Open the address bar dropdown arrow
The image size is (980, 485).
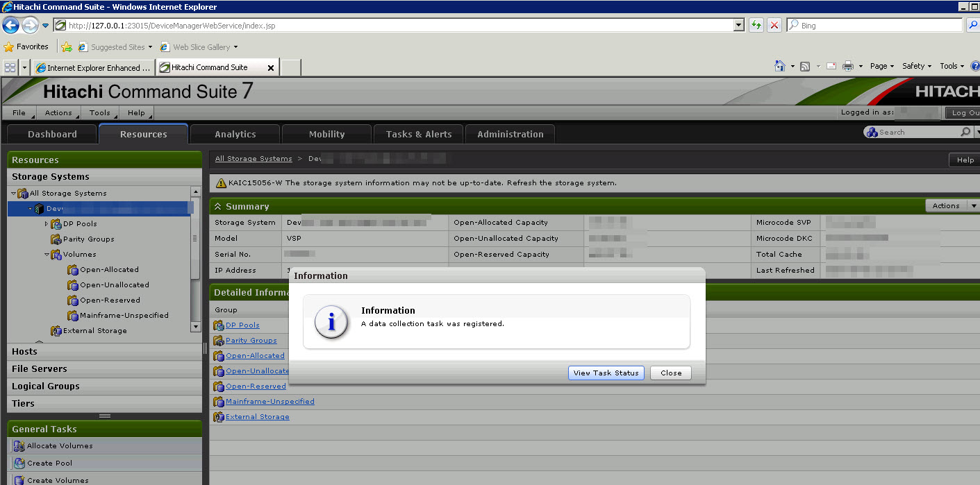pyautogui.click(x=739, y=26)
